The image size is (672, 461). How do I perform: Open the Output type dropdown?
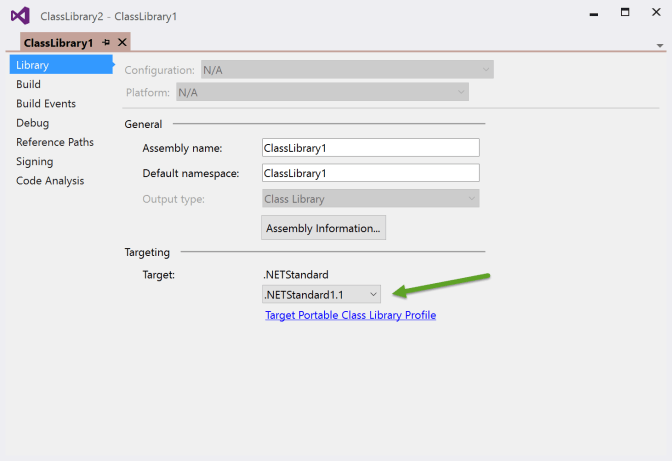click(x=371, y=199)
